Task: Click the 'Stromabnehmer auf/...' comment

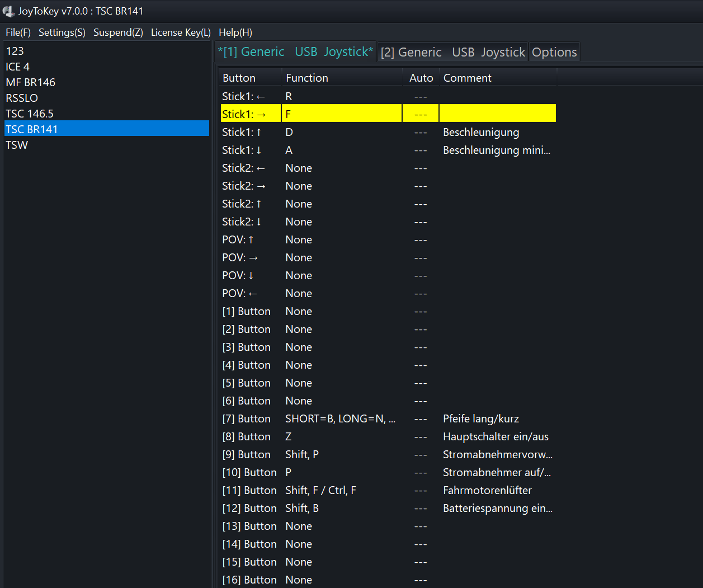Action: pyautogui.click(x=497, y=472)
